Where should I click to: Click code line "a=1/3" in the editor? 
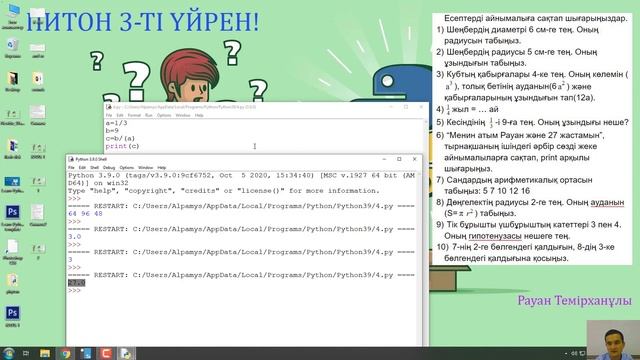point(116,123)
